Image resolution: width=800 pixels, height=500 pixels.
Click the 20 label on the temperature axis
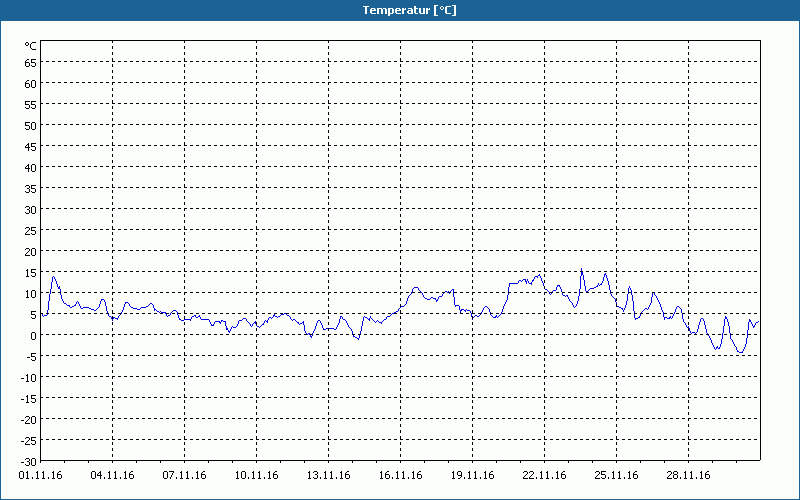coord(31,252)
